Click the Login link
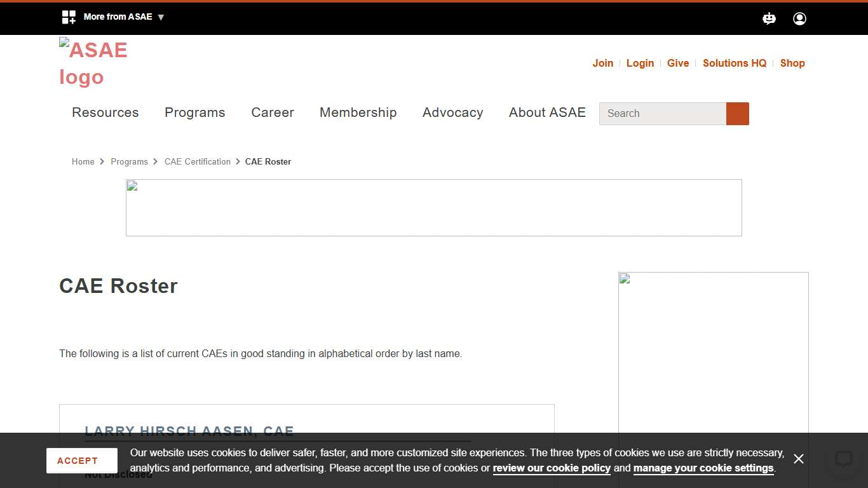868x488 pixels. click(640, 63)
